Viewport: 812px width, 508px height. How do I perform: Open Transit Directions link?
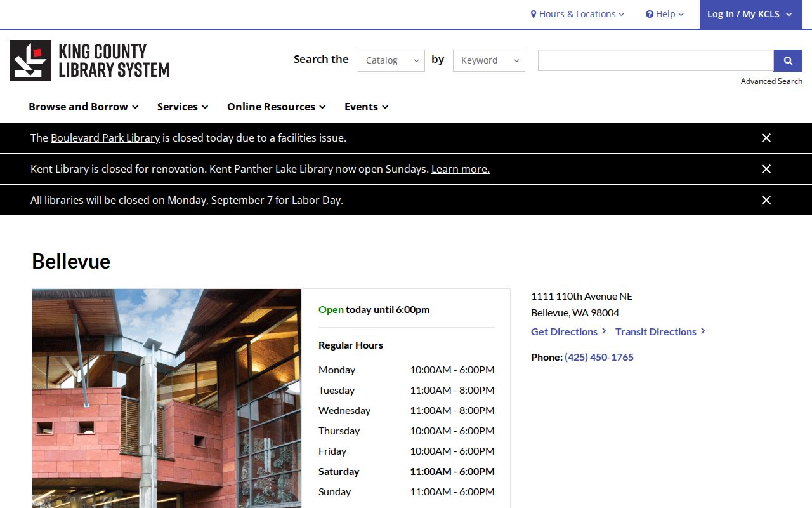tap(660, 331)
